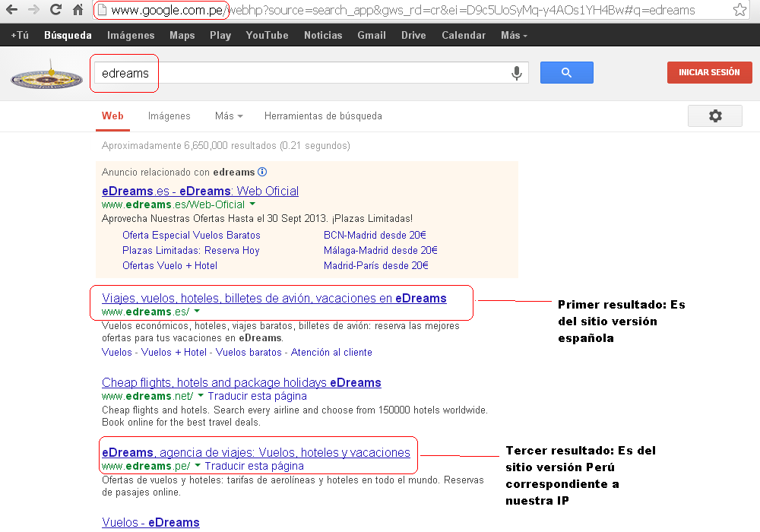Select Búsqueda in the top bar
The height and width of the screenshot is (532, 760).
(x=68, y=36)
